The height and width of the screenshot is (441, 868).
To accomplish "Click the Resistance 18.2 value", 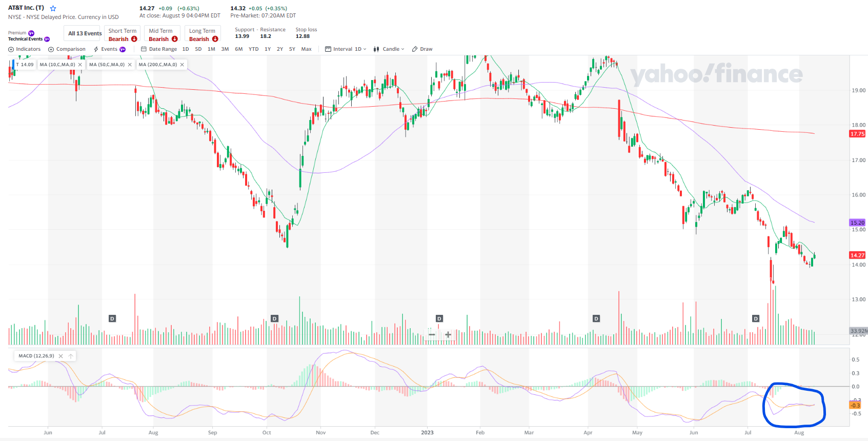I will pos(266,36).
